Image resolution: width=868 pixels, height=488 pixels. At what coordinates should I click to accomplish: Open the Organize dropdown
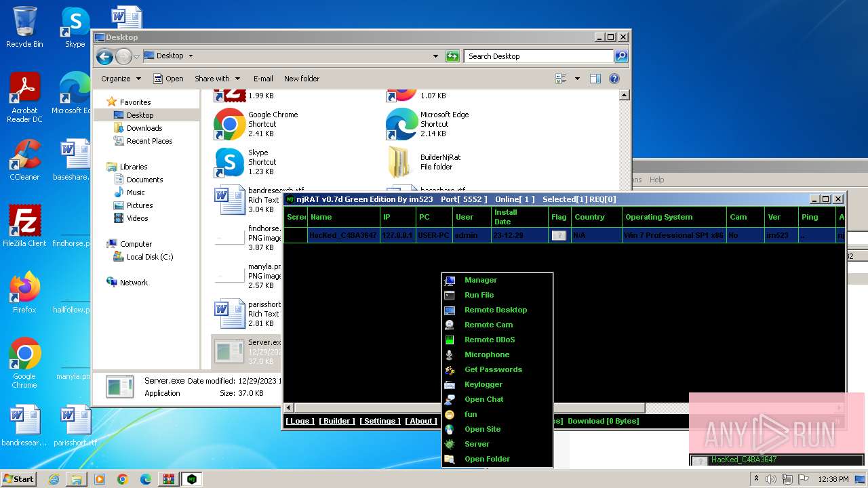pos(121,79)
